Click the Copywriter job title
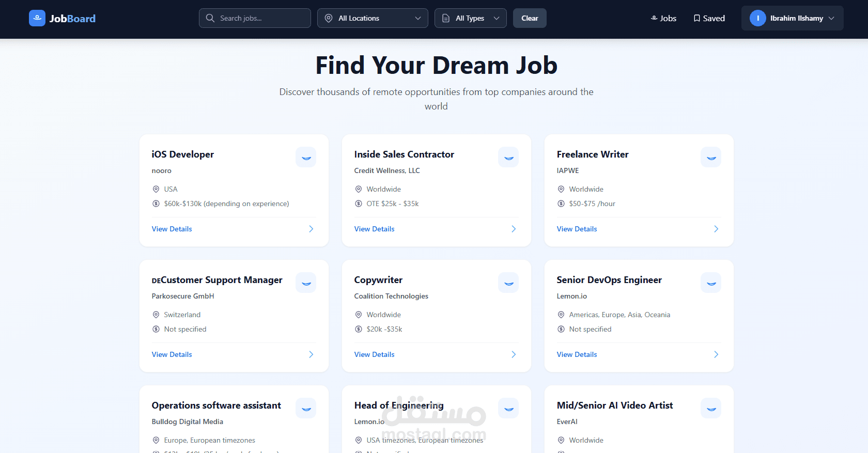The height and width of the screenshot is (453, 868). pos(378,280)
